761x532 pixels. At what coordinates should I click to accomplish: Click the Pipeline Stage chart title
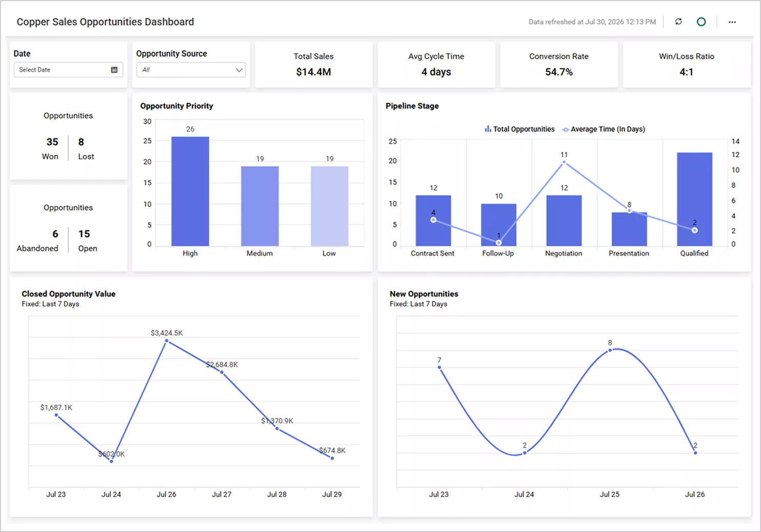(x=412, y=106)
